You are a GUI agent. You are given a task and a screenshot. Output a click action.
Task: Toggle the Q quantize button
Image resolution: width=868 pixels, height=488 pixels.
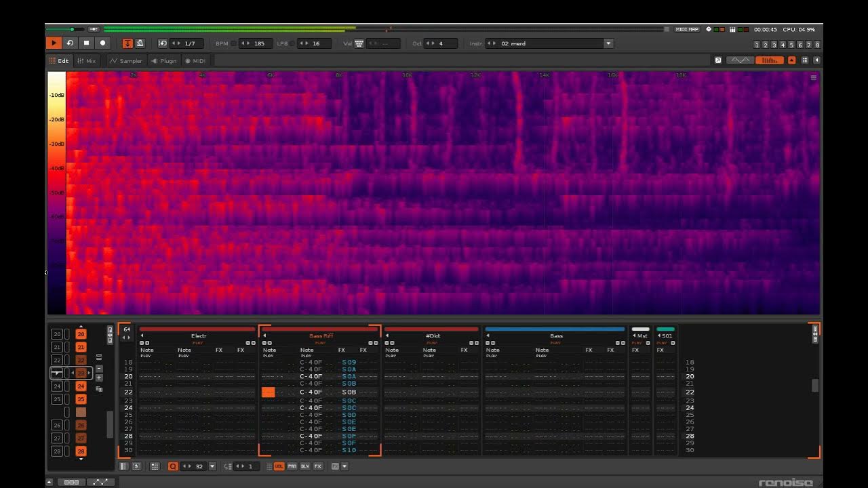[173, 466]
